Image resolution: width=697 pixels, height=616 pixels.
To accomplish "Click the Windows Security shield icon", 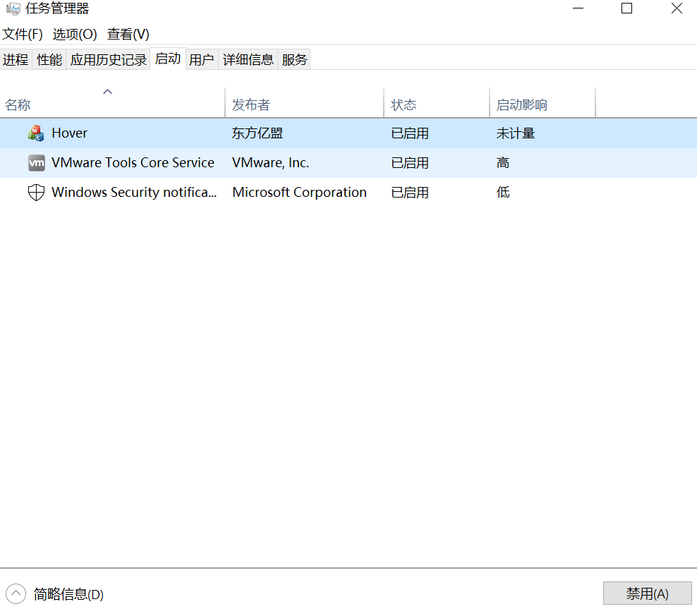I will pos(36,193).
